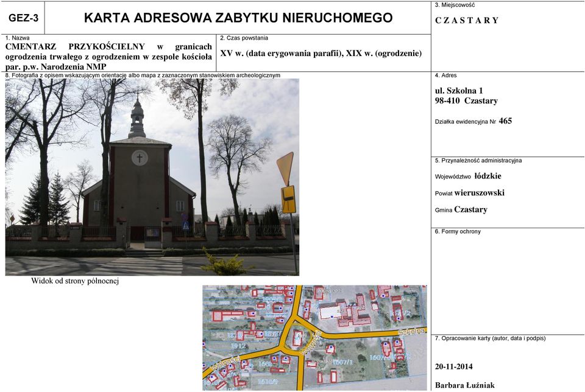Click the cross emblem on church facade
Viewport: 585px width, 392px height.
pos(140,158)
